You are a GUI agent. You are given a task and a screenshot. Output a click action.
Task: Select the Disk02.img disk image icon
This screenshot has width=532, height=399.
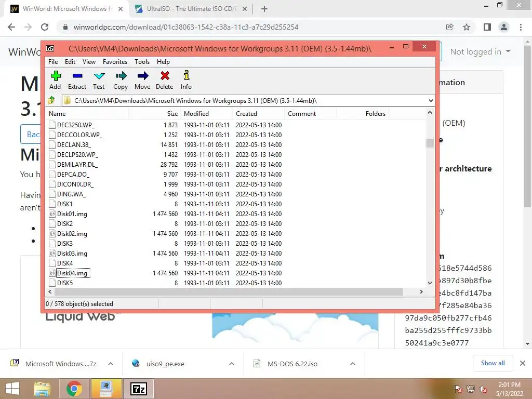coord(52,233)
